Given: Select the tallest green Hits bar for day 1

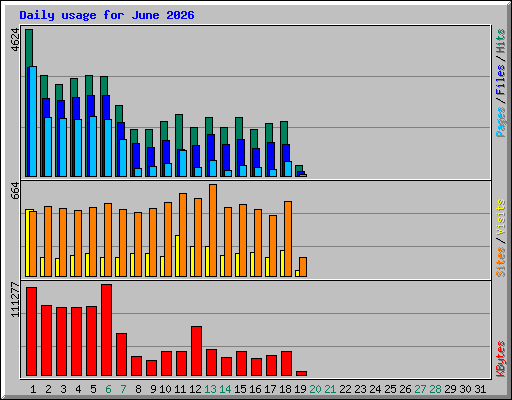Looking at the screenshot, I should (29, 48).
